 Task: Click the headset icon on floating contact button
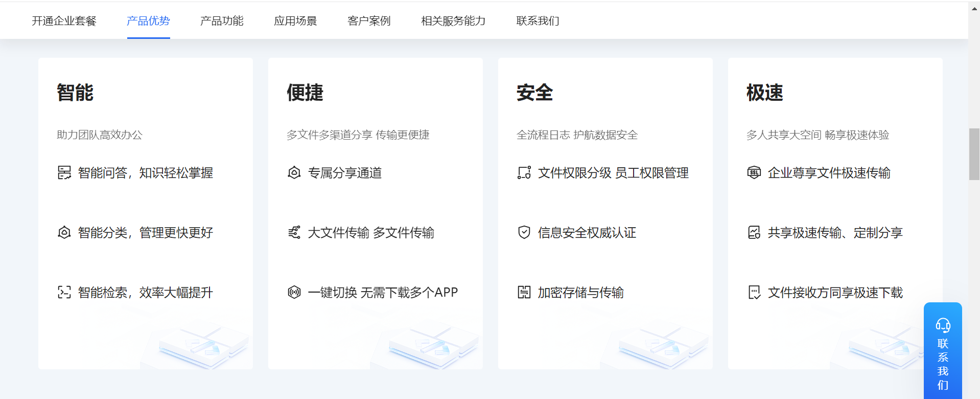[943, 325]
